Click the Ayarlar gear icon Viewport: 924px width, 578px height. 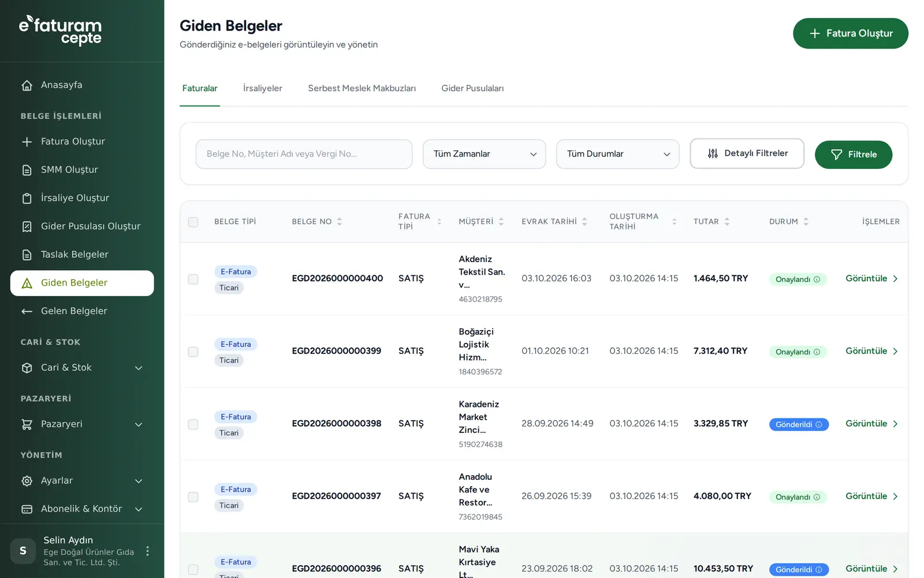coord(27,481)
